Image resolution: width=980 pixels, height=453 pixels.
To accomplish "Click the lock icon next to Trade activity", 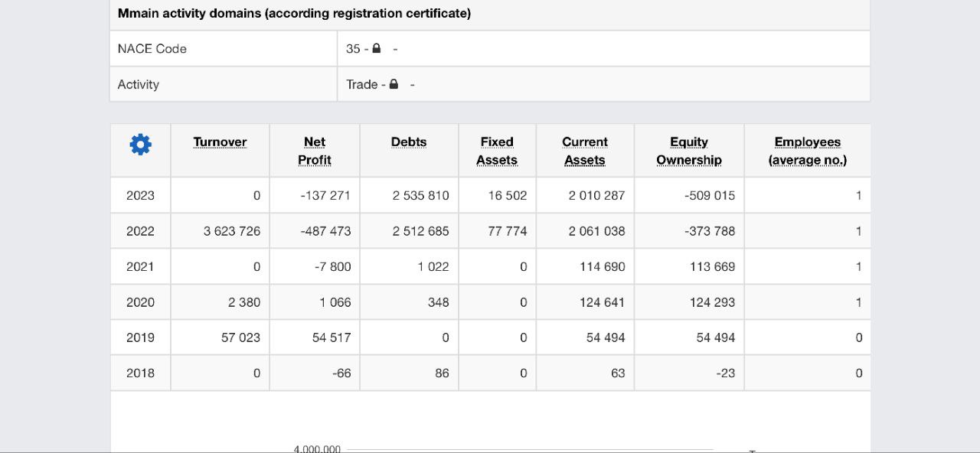I will pos(394,84).
